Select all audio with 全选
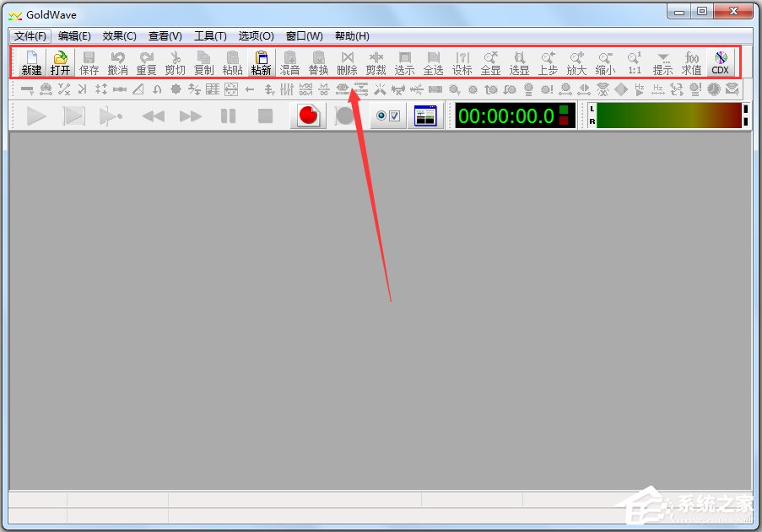 point(433,62)
